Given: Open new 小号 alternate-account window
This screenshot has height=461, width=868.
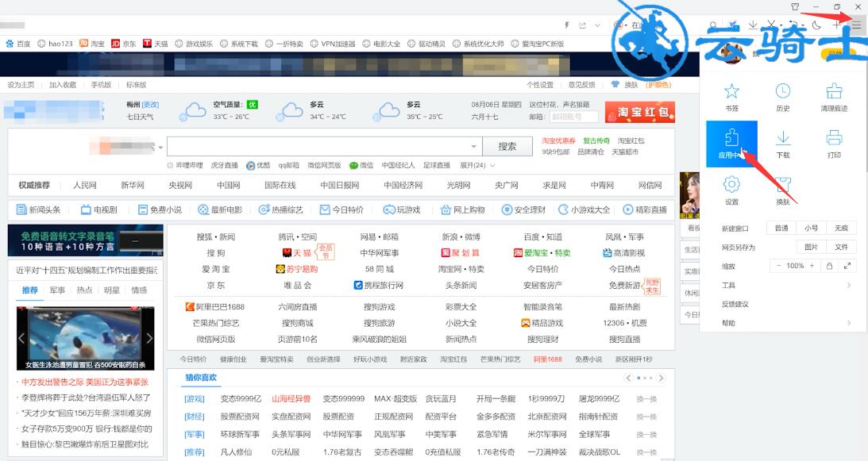Looking at the screenshot, I should pyautogui.click(x=811, y=228).
